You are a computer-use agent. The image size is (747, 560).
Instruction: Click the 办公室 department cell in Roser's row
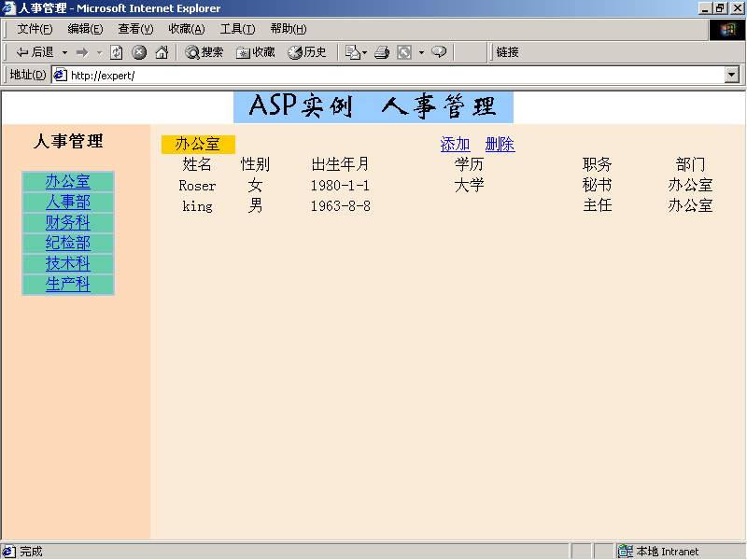pos(690,185)
